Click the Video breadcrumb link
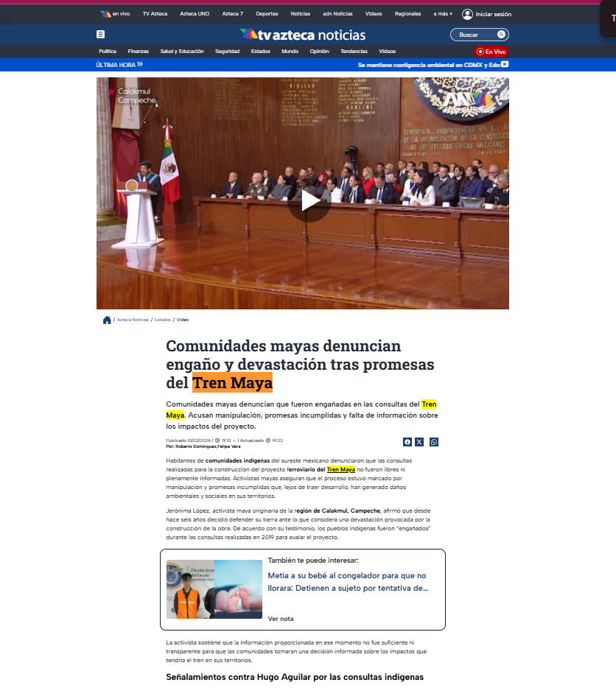The image size is (616, 688). coord(183,320)
